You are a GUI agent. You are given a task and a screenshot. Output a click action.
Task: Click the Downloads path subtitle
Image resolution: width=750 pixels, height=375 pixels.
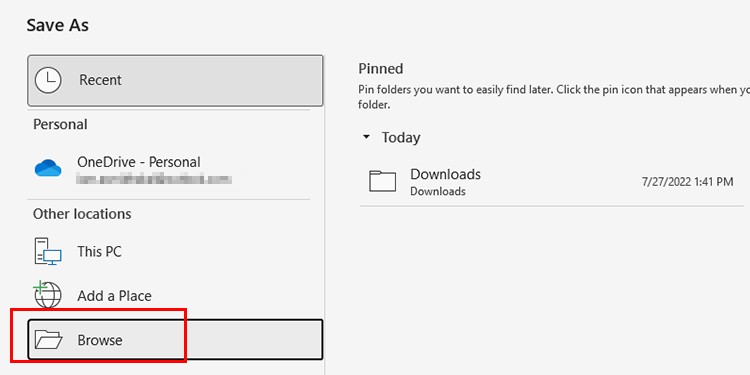pos(438,191)
